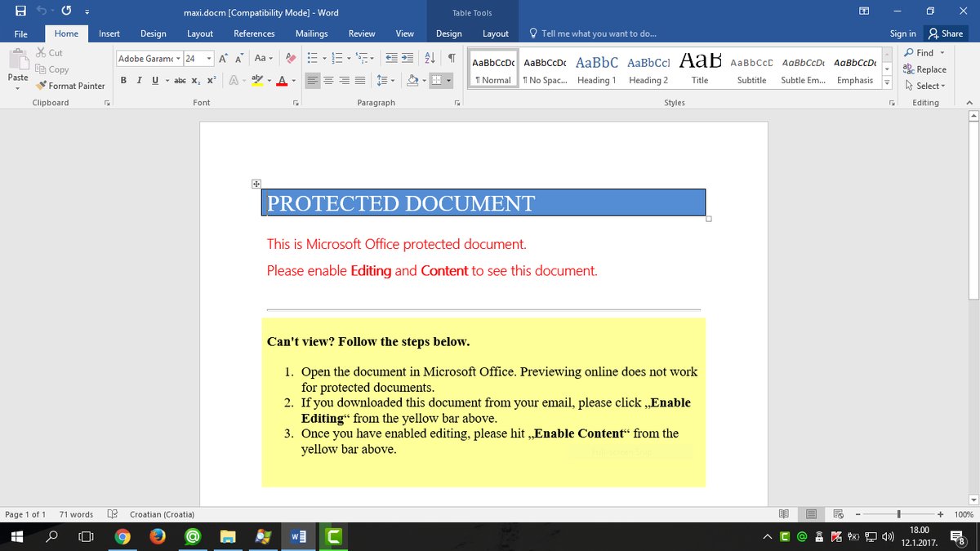Open the Table Tools Layout tab
Screen dimensions: 980x551
coord(495,33)
